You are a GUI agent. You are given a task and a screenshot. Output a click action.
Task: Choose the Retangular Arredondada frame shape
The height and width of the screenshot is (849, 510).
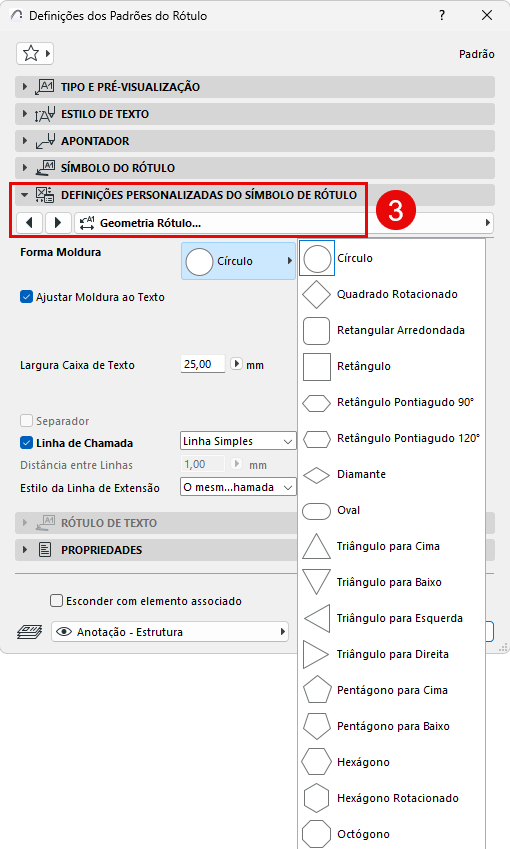(x=391, y=330)
